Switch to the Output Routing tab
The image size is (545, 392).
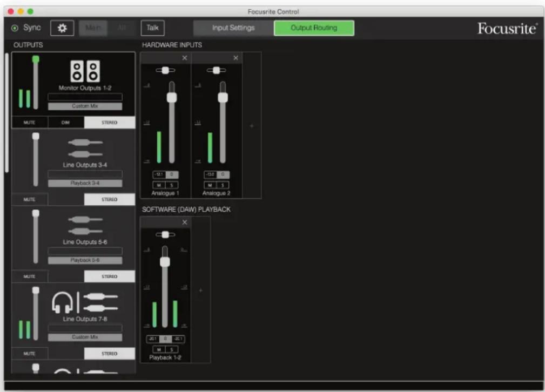tap(314, 28)
